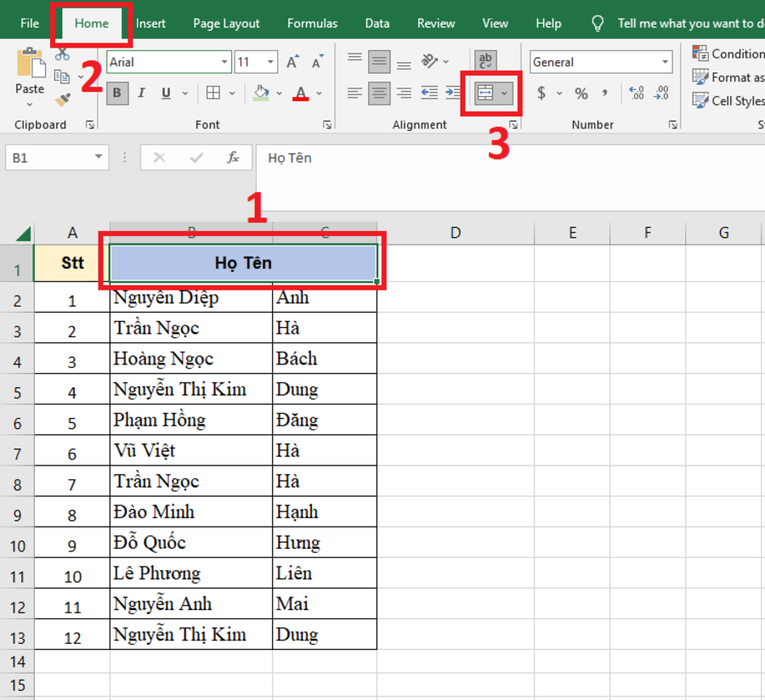This screenshot has height=700, width=765.
Task: Increase font size with larger A
Action: click(x=292, y=62)
